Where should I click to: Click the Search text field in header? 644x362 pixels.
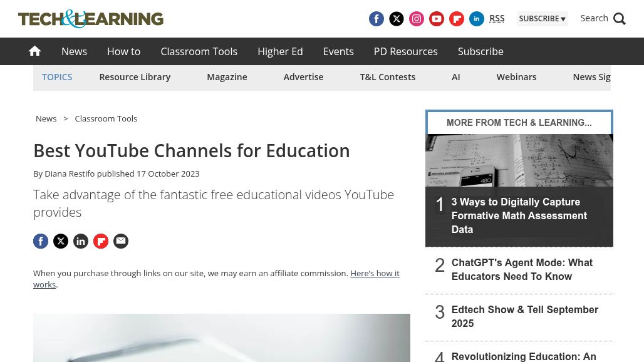pyautogui.click(x=594, y=18)
